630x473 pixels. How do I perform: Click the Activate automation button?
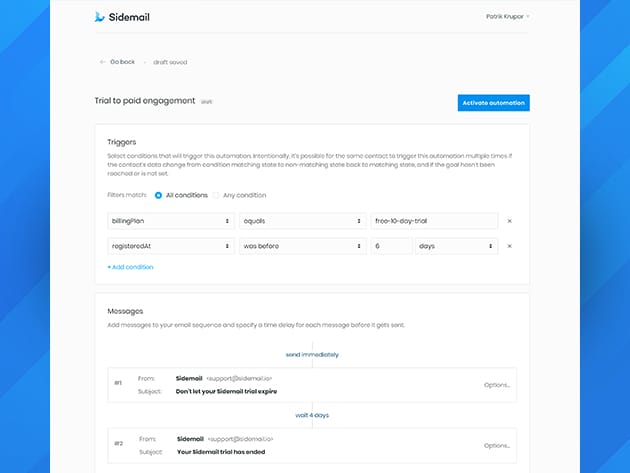493,102
